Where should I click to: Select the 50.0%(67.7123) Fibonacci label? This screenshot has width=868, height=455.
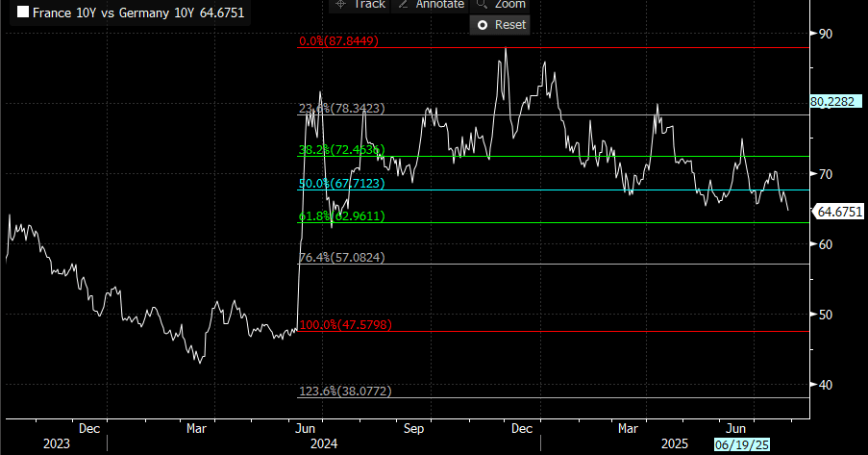[341, 184]
